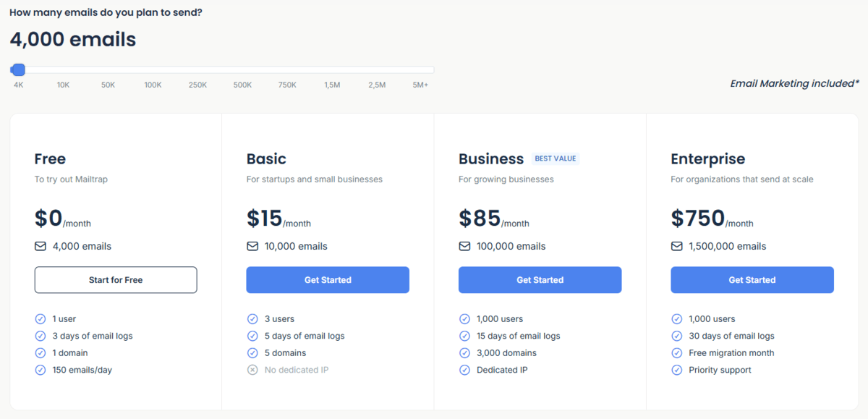
Task: Click Get Started on the Business plan
Action: (540, 280)
